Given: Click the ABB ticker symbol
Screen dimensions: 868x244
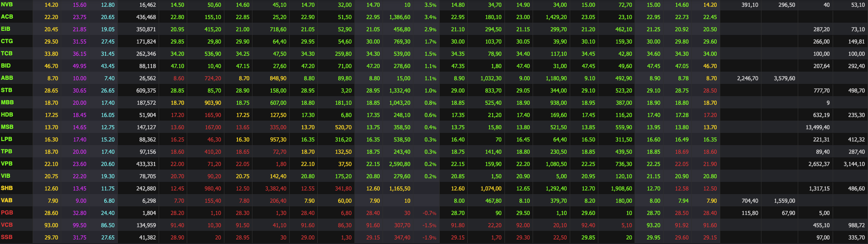Looking at the screenshot, I should 7,78.
